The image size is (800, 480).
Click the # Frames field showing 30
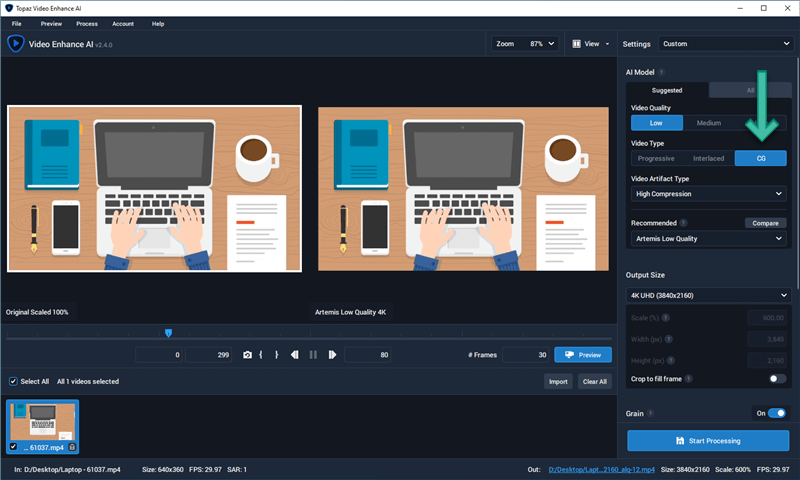(526, 355)
